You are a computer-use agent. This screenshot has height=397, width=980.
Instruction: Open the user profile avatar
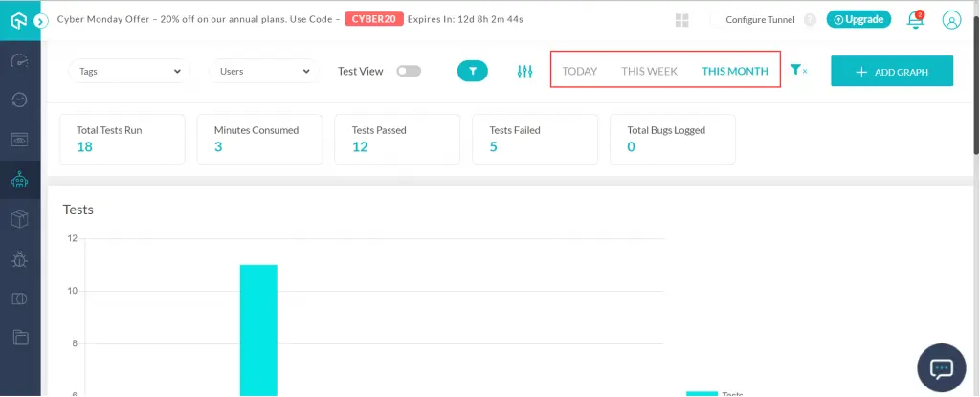tap(951, 19)
